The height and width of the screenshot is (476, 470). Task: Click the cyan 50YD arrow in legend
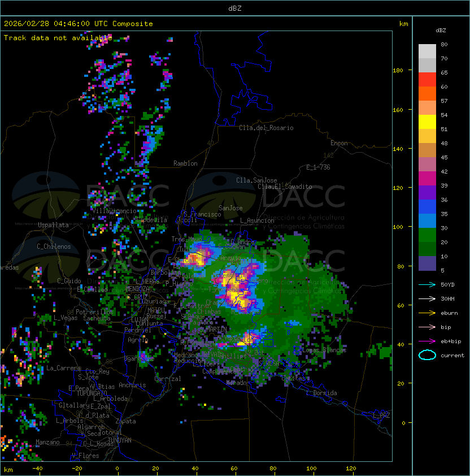point(427,285)
